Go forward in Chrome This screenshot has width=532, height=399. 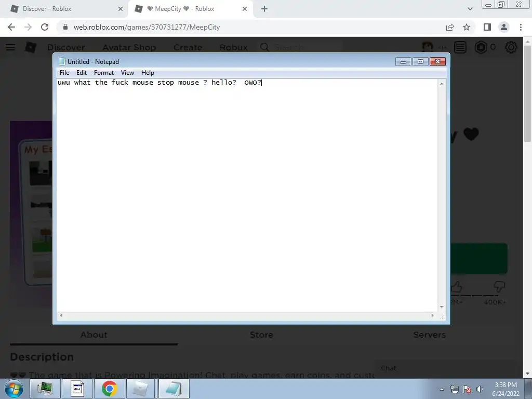[28, 27]
